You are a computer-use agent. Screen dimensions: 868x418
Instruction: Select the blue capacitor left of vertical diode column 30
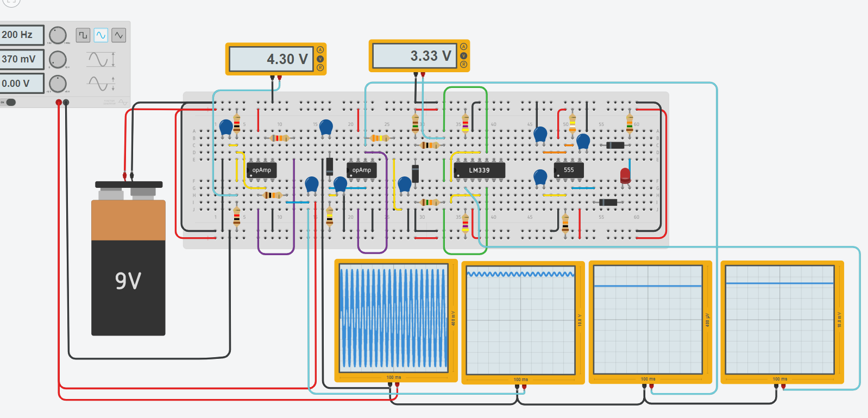(405, 185)
